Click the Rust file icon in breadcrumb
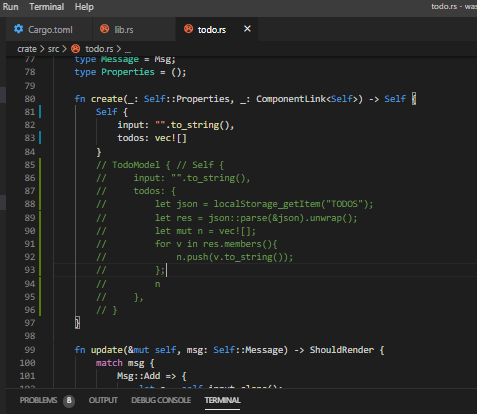 pyautogui.click(x=76, y=49)
